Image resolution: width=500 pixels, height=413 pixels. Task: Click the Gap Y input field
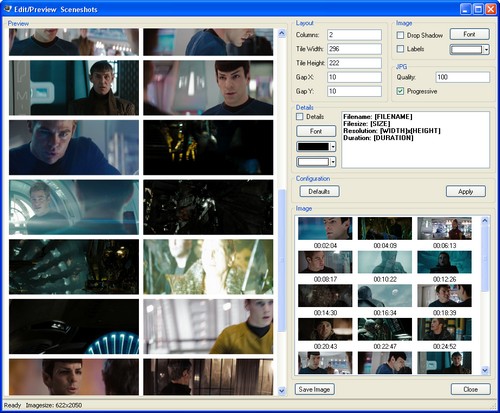pos(354,91)
